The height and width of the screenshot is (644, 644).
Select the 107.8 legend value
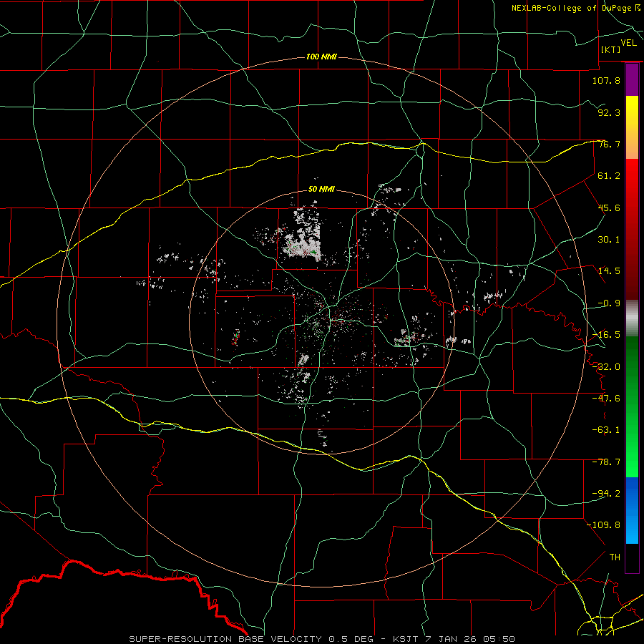(606, 80)
